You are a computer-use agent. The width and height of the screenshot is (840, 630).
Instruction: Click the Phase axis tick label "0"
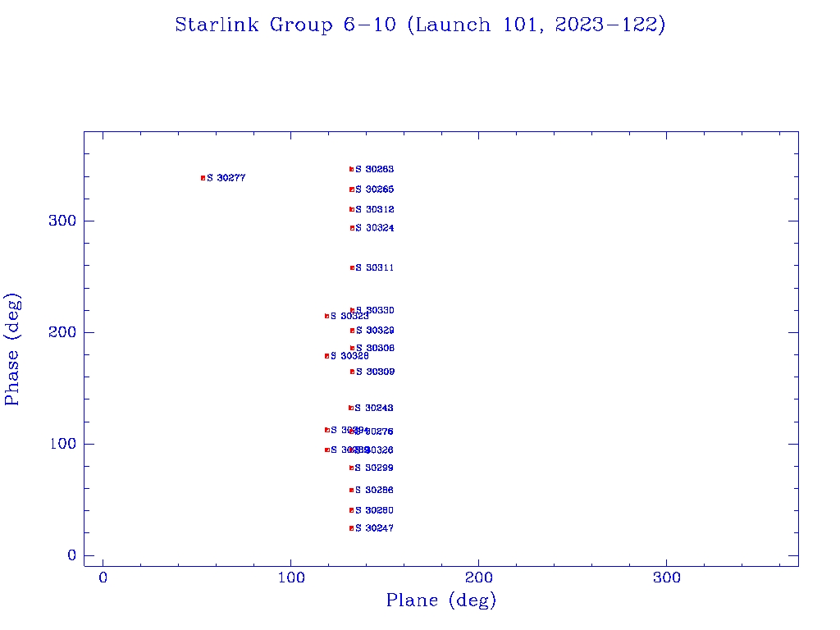pos(72,555)
